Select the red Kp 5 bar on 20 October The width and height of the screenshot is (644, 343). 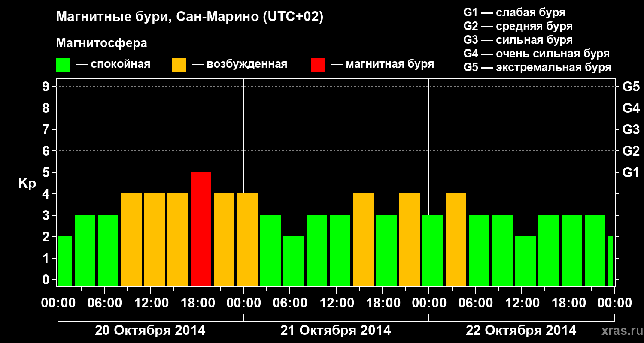point(201,229)
